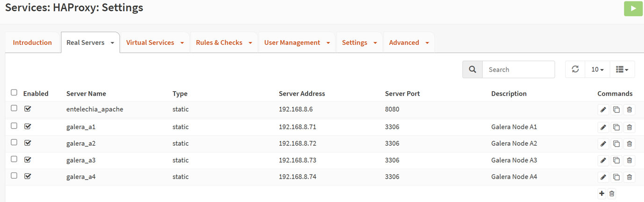644x202 pixels.
Task: Open the column visibility list dropdown
Action: coord(622,69)
